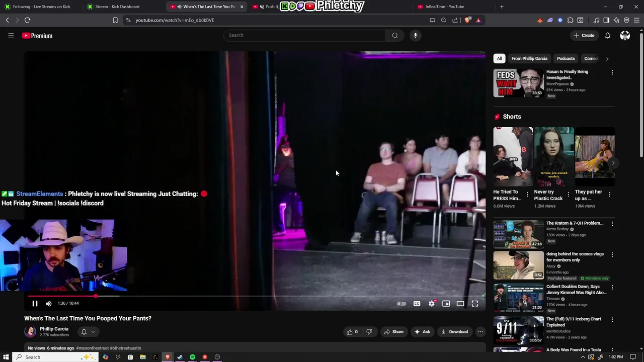This screenshot has width=644, height=362.
Task: Select the All filter chip
Action: click(x=499, y=58)
